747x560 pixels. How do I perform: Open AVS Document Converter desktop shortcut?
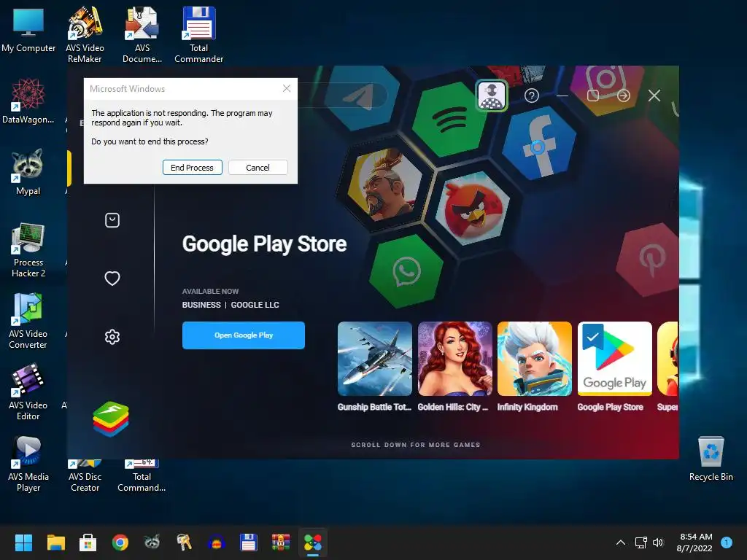pos(142,34)
